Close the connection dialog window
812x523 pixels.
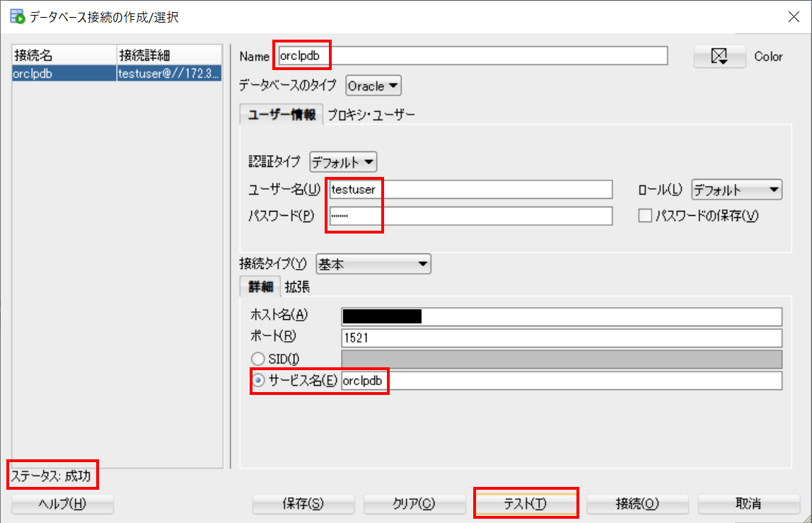click(x=794, y=16)
